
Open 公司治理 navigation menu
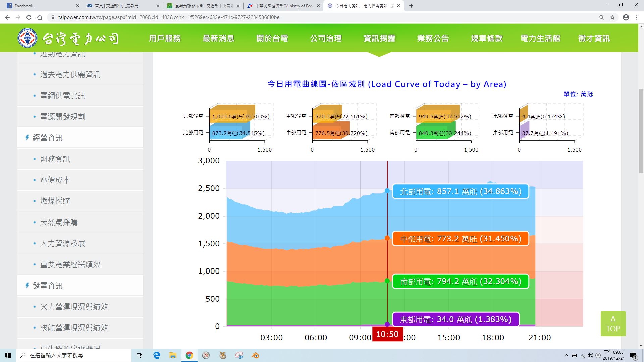tap(326, 38)
